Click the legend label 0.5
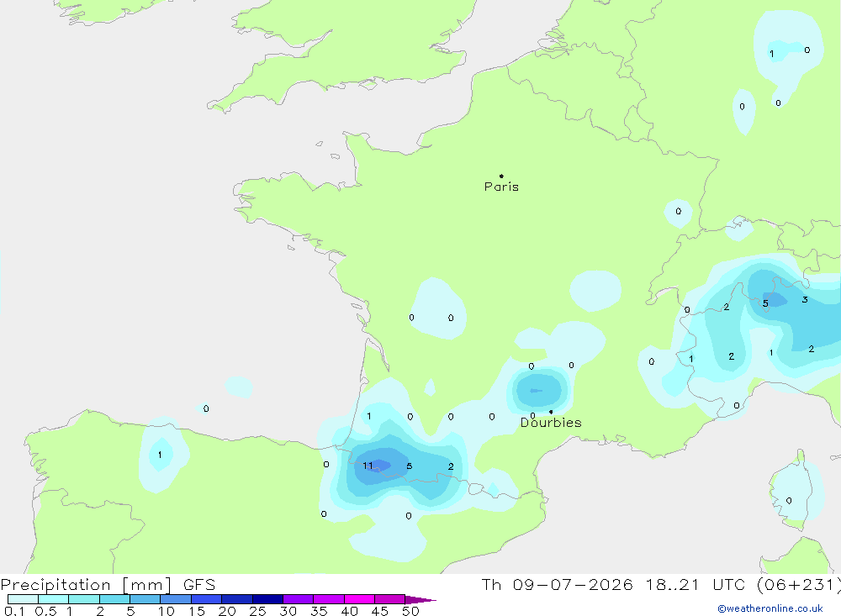This screenshot has width=841, height=616. [x=45, y=611]
